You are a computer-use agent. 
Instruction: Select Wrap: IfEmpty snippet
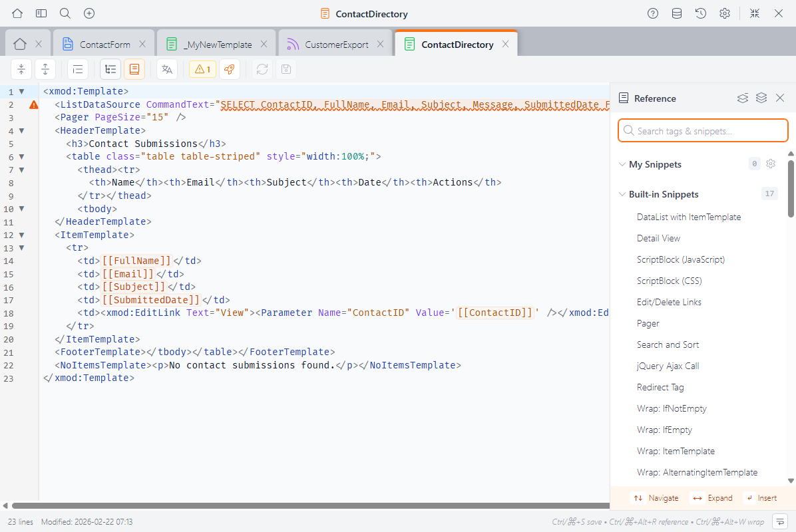tap(664, 430)
